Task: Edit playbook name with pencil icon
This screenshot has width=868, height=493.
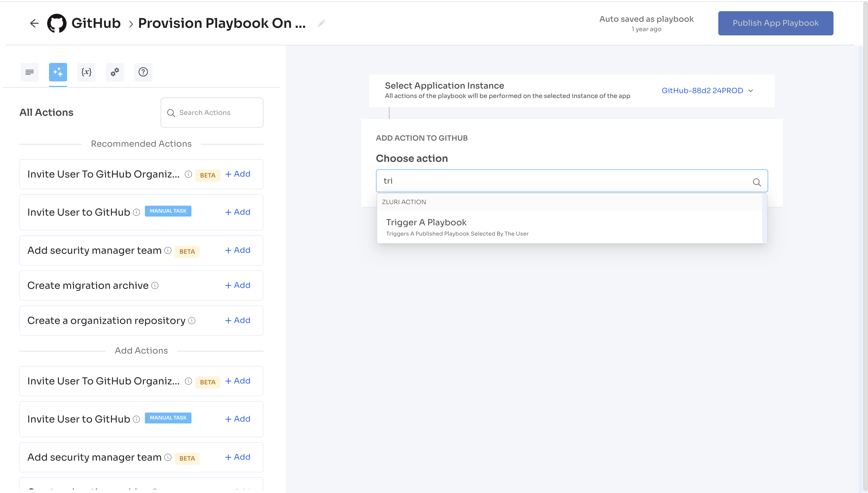Action: click(x=321, y=23)
